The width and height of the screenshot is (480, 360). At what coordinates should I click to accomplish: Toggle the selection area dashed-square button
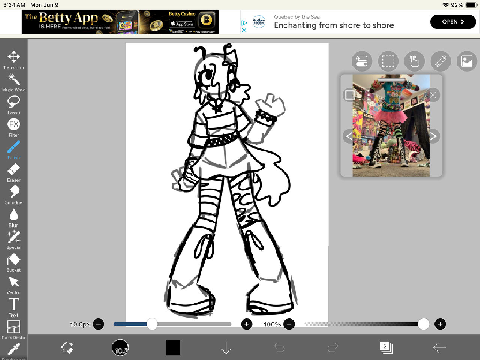(388, 61)
